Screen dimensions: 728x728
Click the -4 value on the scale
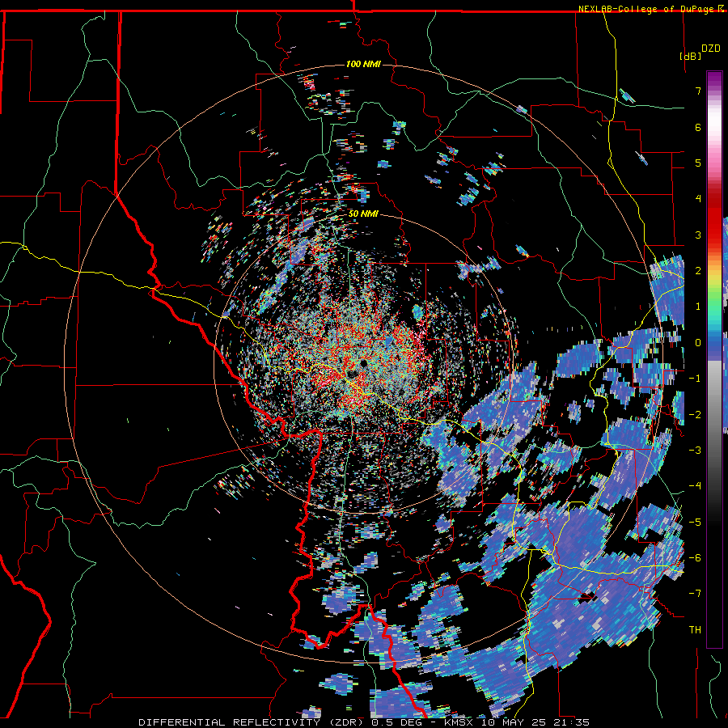[695, 486]
